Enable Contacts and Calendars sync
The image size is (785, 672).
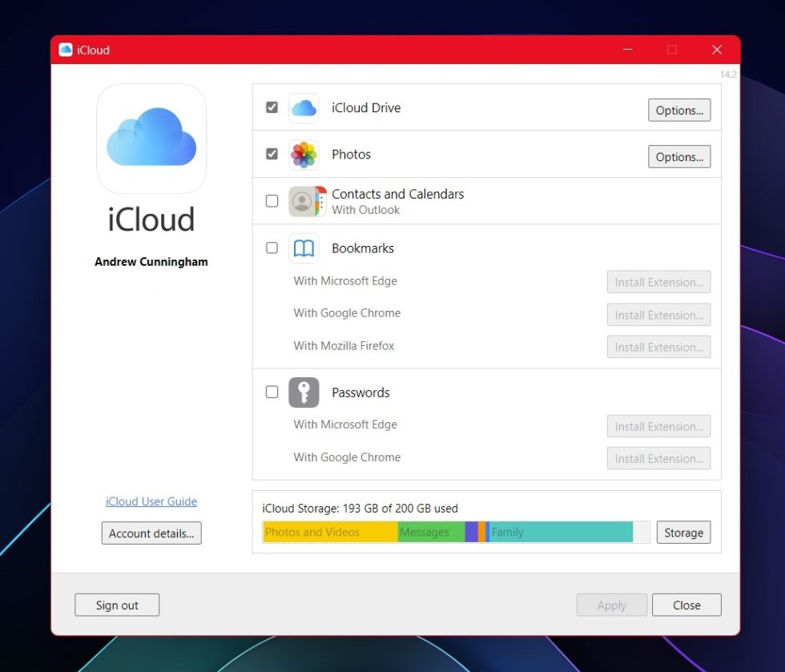click(x=272, y=201)
